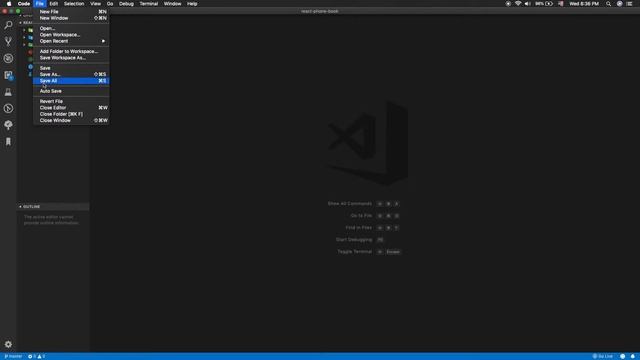The height and width of the screenshot is (360, 640).
Task: Open notifications bell in status bar
Action: point(633,356)
